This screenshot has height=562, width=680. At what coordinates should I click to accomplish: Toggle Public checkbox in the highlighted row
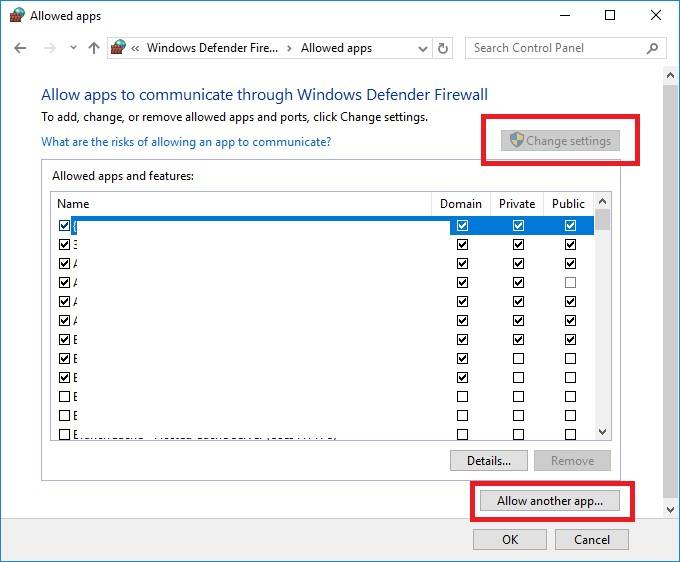[x=570, y=225]
